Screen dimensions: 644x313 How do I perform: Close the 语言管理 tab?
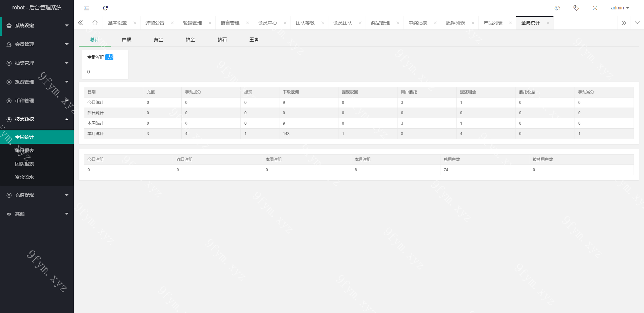(x=248, y=23)
